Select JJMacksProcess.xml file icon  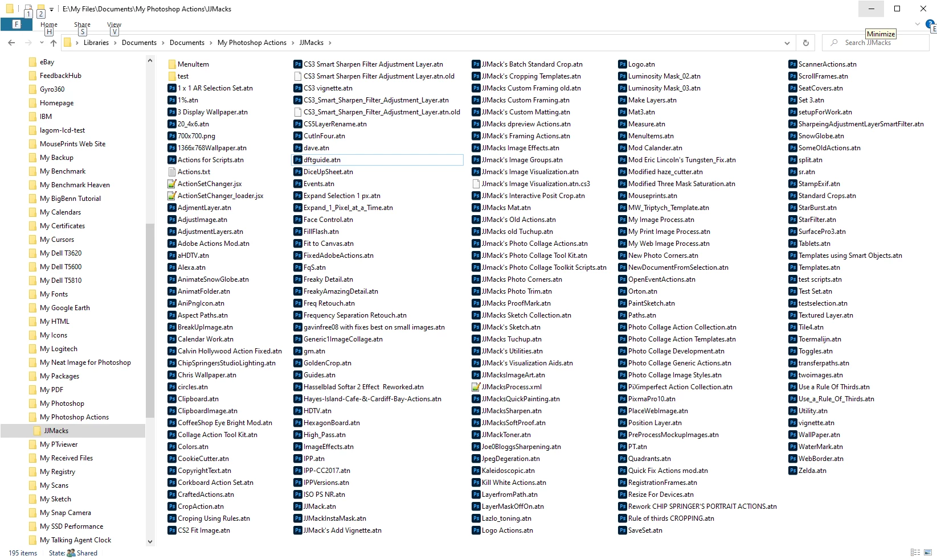476,387
